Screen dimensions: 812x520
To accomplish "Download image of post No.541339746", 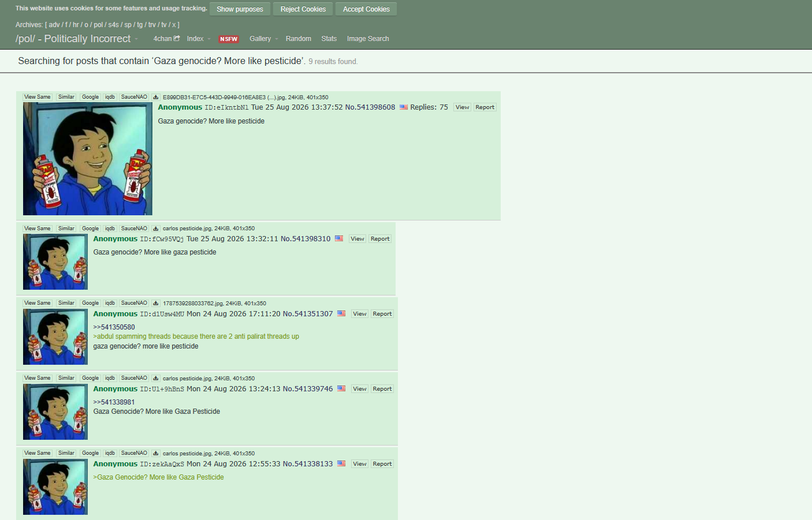I will (x=155, y=378).
